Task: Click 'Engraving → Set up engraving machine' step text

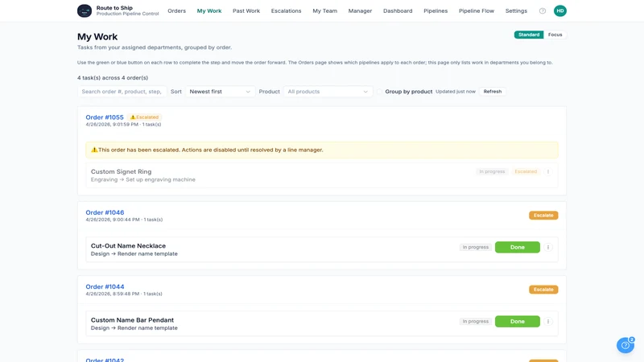Action: tap(143, 179)
